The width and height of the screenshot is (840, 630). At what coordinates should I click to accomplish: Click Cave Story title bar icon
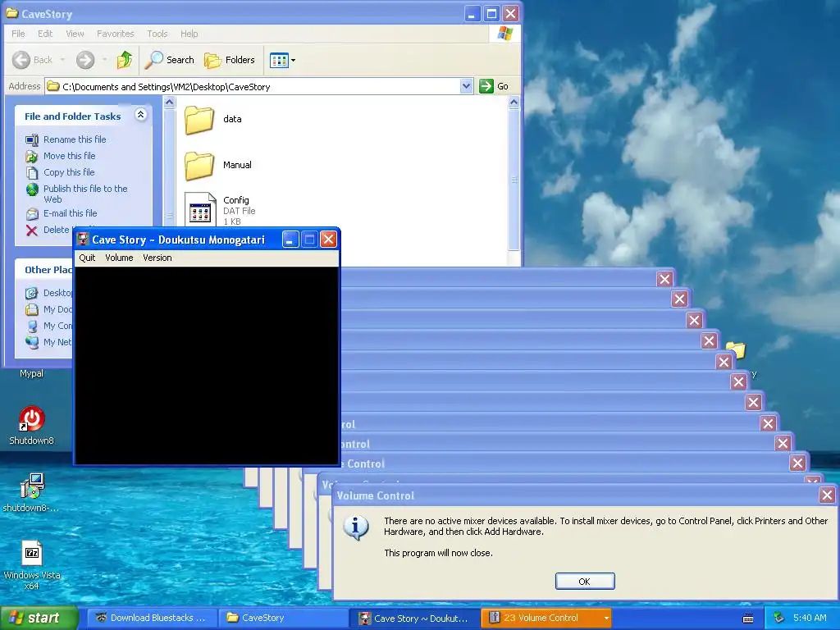83,240
